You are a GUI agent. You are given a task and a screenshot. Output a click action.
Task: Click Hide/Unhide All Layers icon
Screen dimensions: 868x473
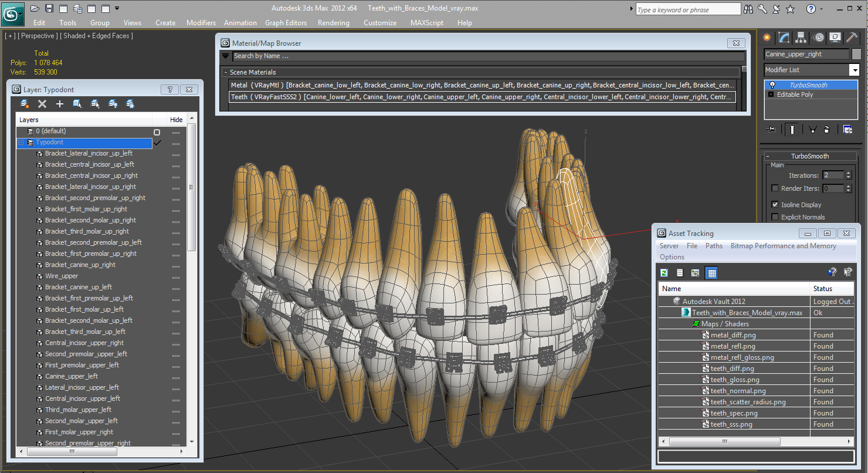[113, 104]
